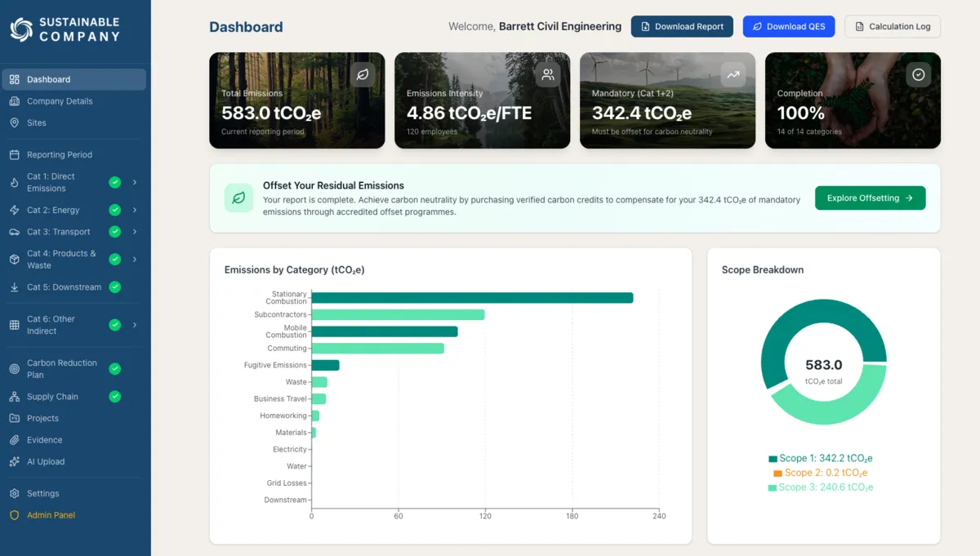Click the Supply Chain network icon
The height and width of the screenshot is (556, 980).
click(15, 396)
